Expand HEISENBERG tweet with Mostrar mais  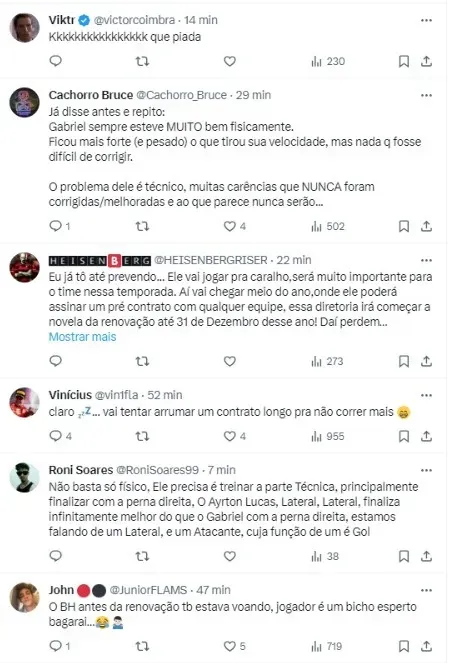pos(82,337)
